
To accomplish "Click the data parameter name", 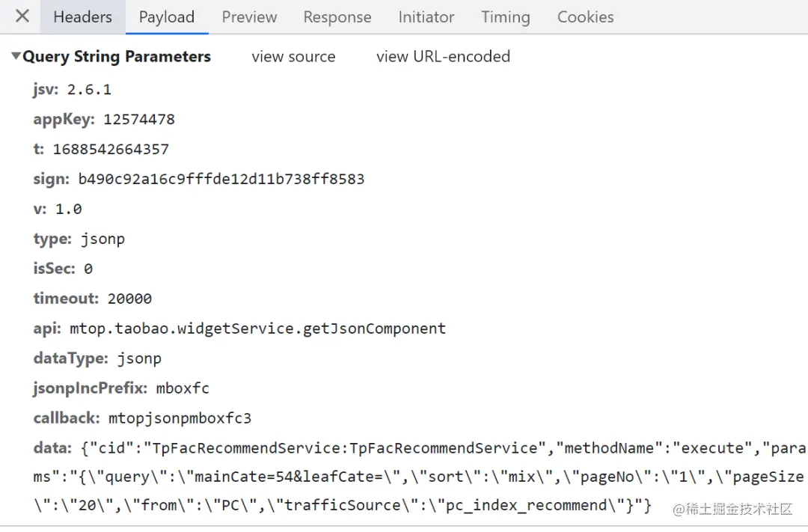I will (52, 448).
